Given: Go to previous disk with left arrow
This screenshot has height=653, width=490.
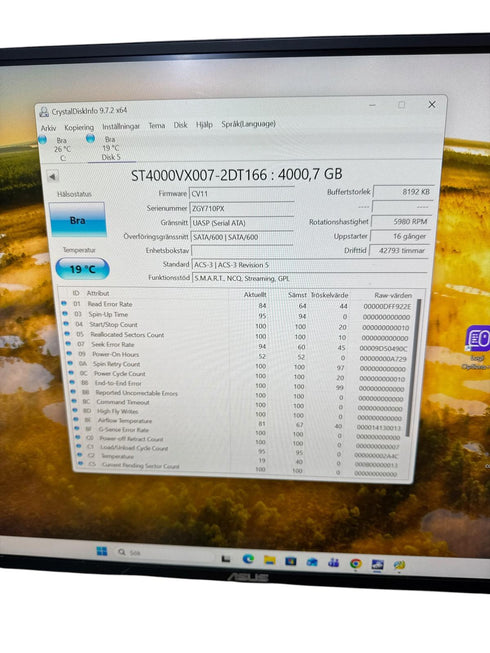Looking at the screenshot, I should 52,177.
